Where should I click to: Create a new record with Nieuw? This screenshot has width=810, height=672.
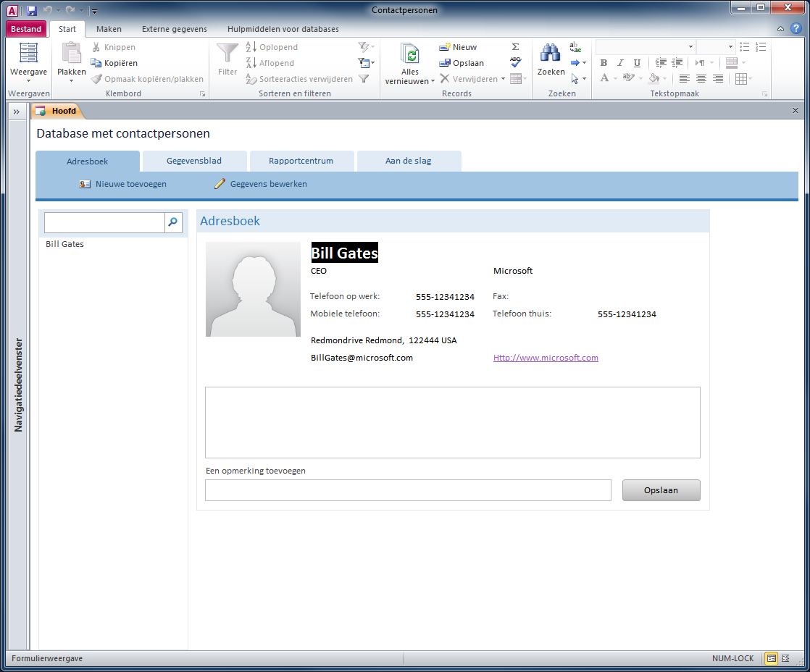458,47
